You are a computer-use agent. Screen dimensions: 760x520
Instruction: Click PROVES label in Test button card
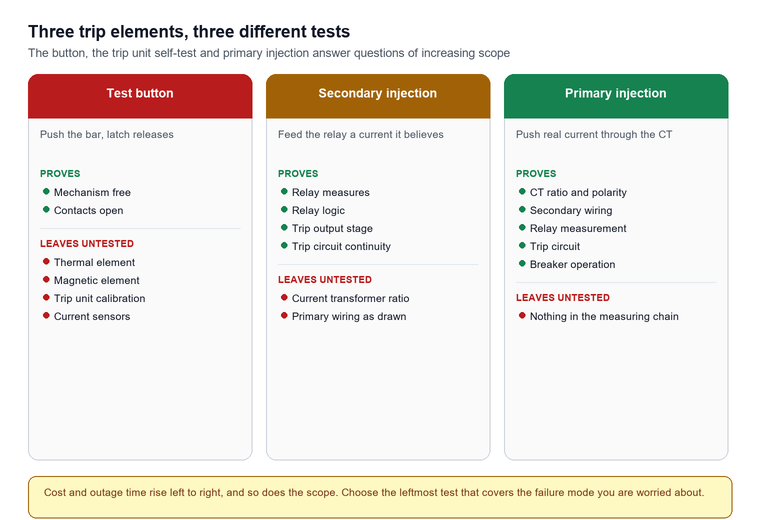coord(60,173)
